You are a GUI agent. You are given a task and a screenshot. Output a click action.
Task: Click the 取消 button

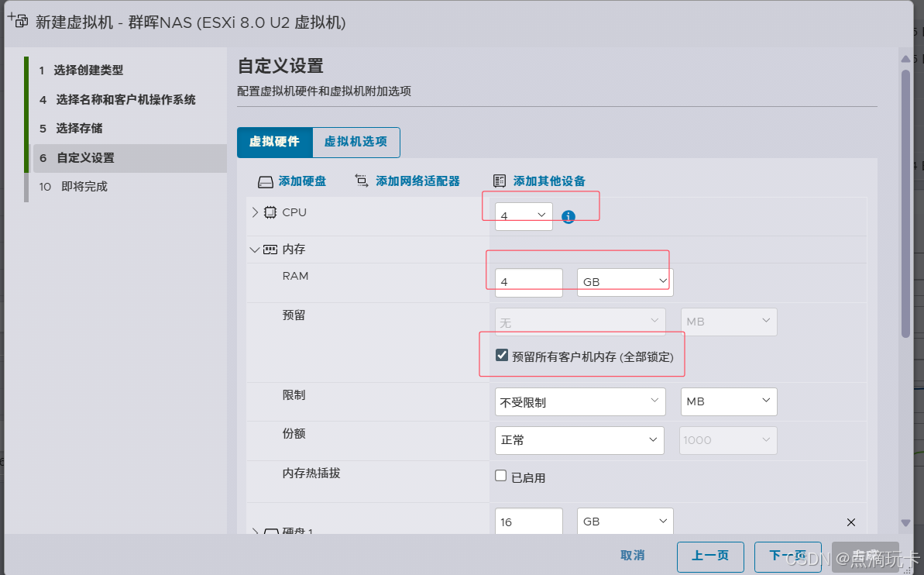click(x=632, y=556)
